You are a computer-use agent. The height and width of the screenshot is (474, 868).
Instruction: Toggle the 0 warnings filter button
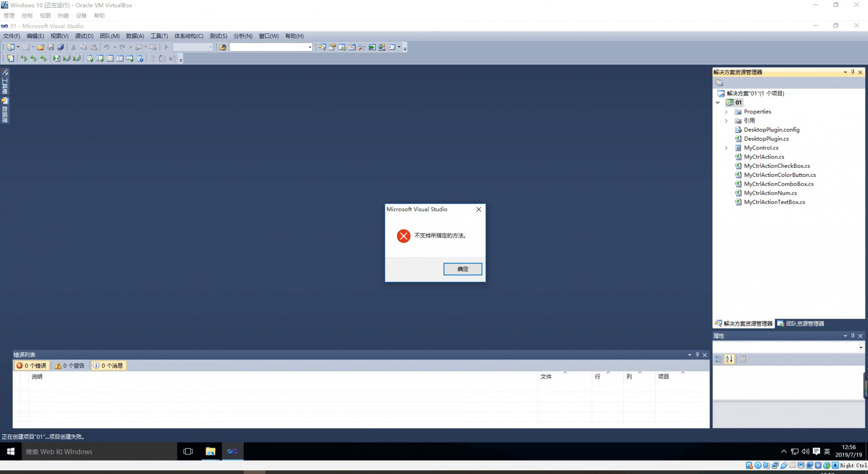click(x=70, y=366)
